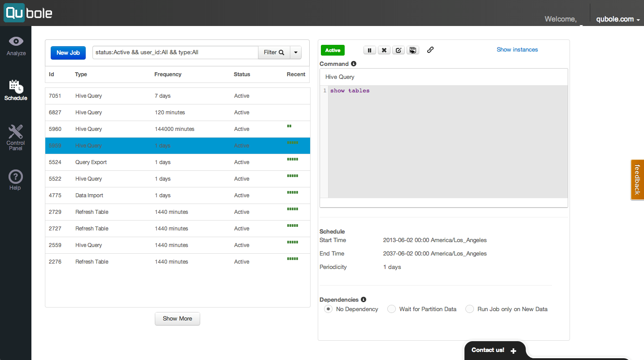Open the qubole.com account dropdown
Viewport: 644px width, 360px height.
click(x=618, y=19)
